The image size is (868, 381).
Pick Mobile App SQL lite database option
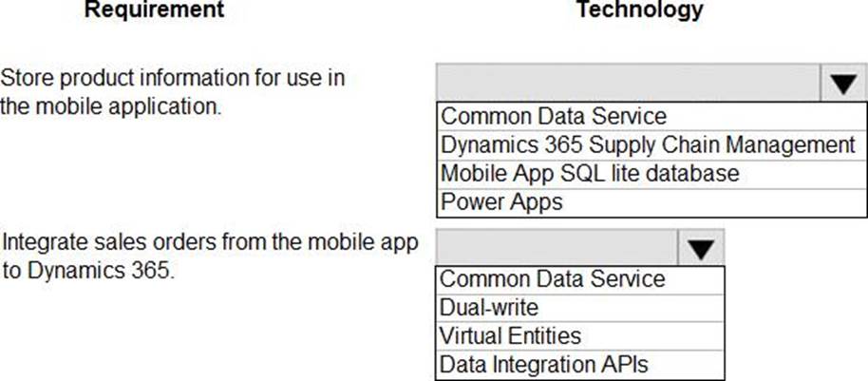(x=590, y=174)
